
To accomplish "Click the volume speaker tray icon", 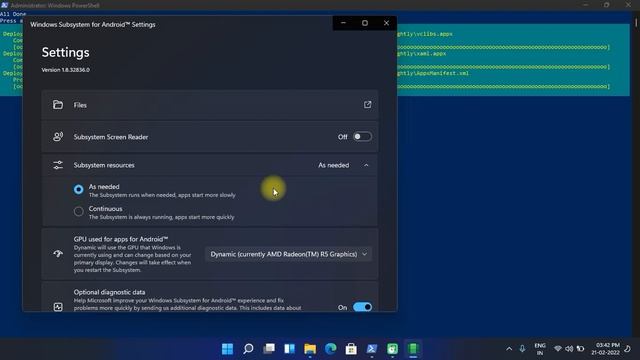I will coord(569,349).
